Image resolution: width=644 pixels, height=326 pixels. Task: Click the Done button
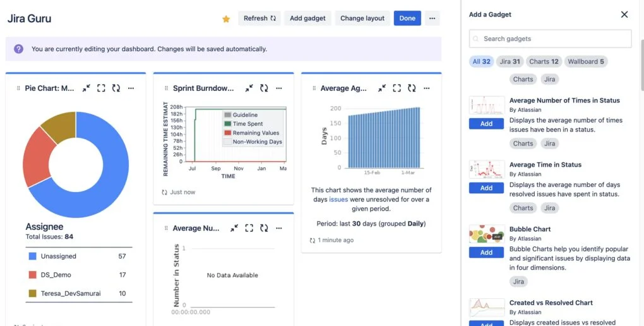(x=407, y=18)
